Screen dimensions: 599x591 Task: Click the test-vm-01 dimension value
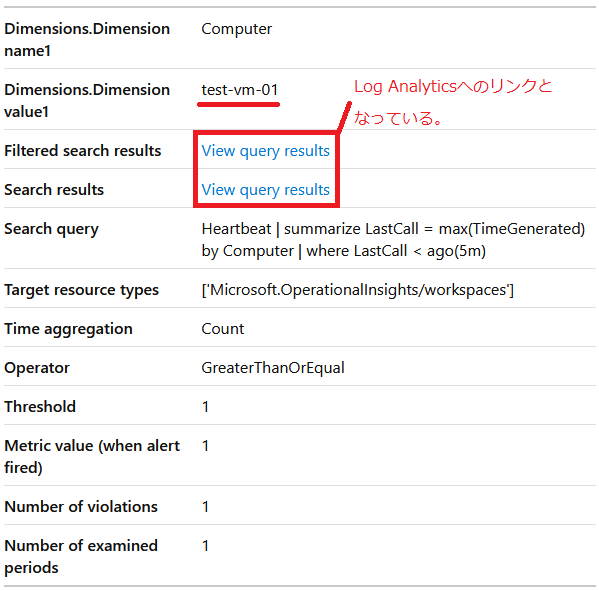(240, 90)
